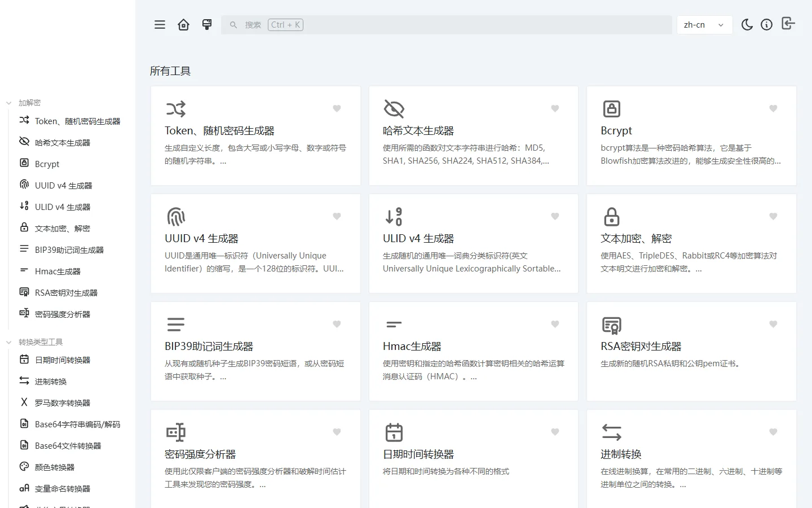Click calendar icon on 日期时间转换器 card

tap(394, 432)
